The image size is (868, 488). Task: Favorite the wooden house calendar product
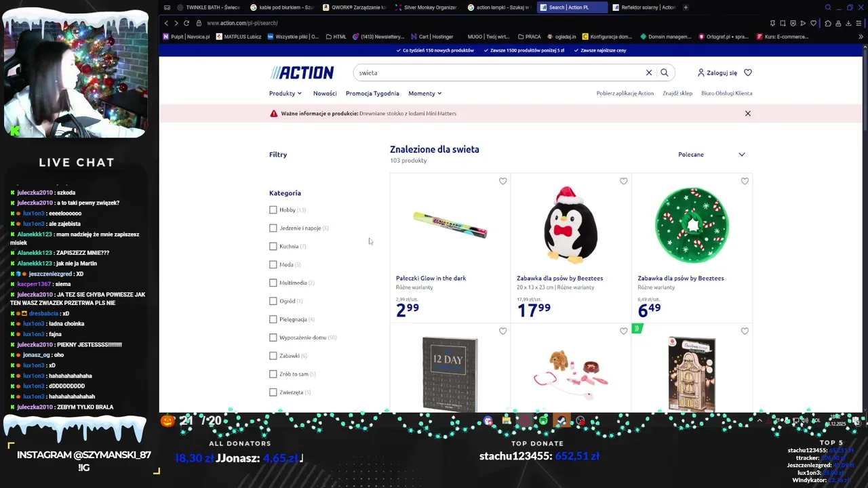tap(745, 331)
